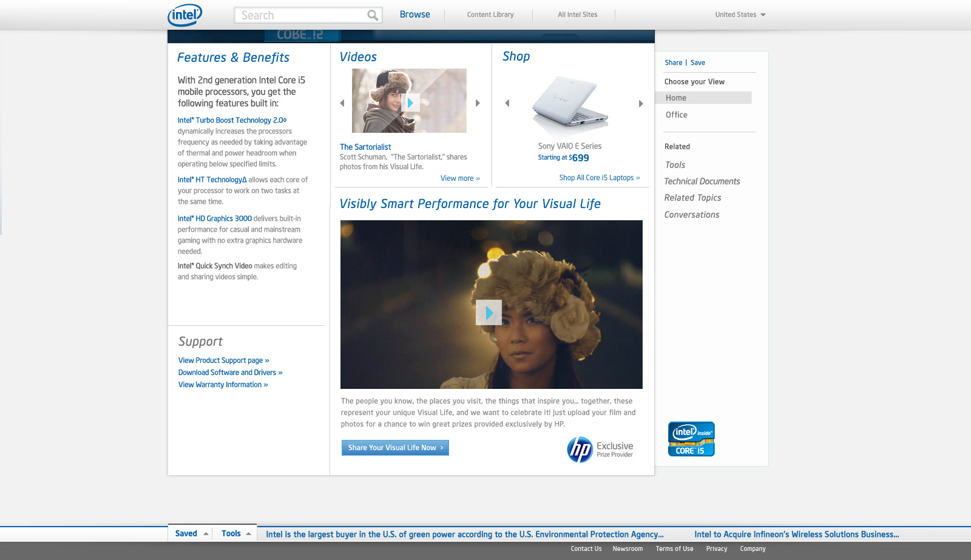Select the Home view

click(703, 98)
